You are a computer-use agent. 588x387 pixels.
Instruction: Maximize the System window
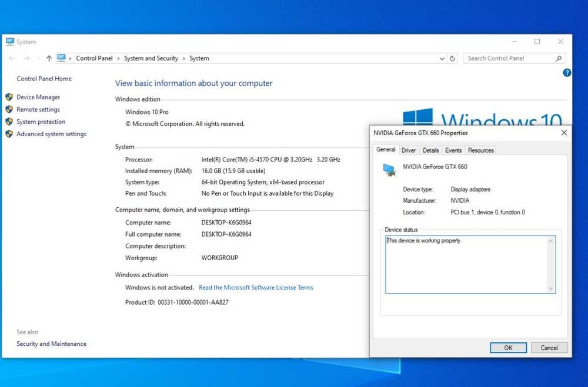[x=537, y=42]
